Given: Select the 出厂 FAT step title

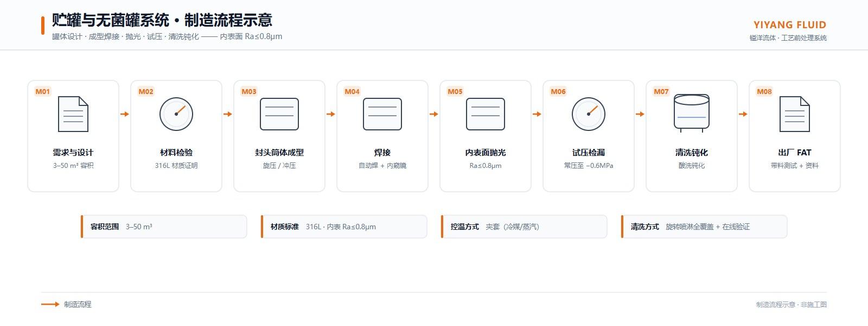Looking at the screenshot, I should click(x=795, y=153).
